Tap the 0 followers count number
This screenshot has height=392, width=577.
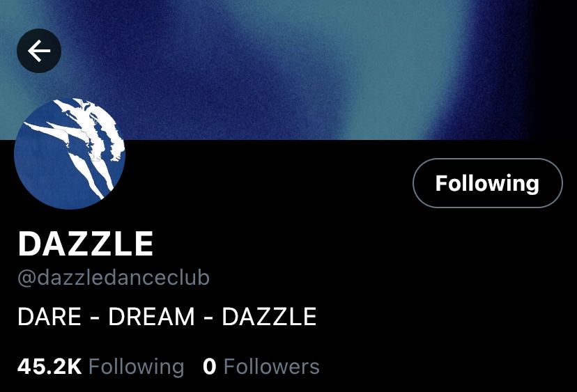(x=209, y=367)
